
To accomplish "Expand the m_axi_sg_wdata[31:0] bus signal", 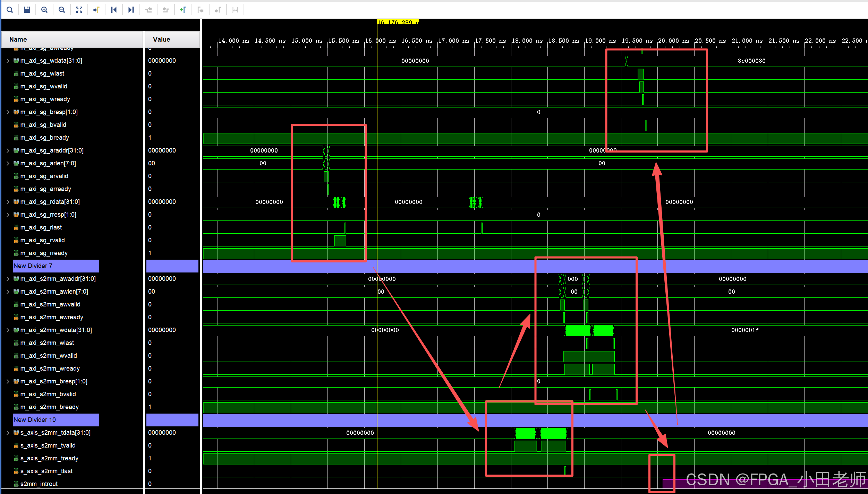I will (8, 61).
